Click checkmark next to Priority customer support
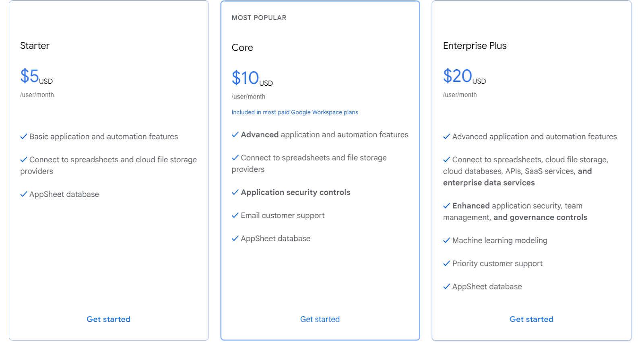This screenshot has width=644, height=343. click(446, 263)
